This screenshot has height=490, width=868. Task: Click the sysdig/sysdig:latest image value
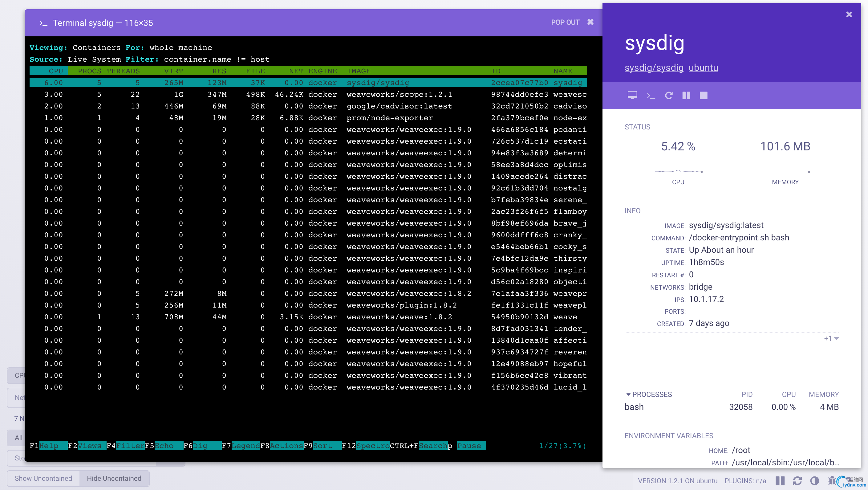tap(726, 225)
